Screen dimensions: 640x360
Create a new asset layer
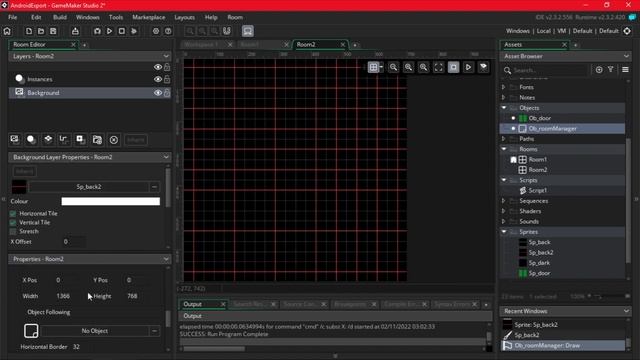(80, 140)
